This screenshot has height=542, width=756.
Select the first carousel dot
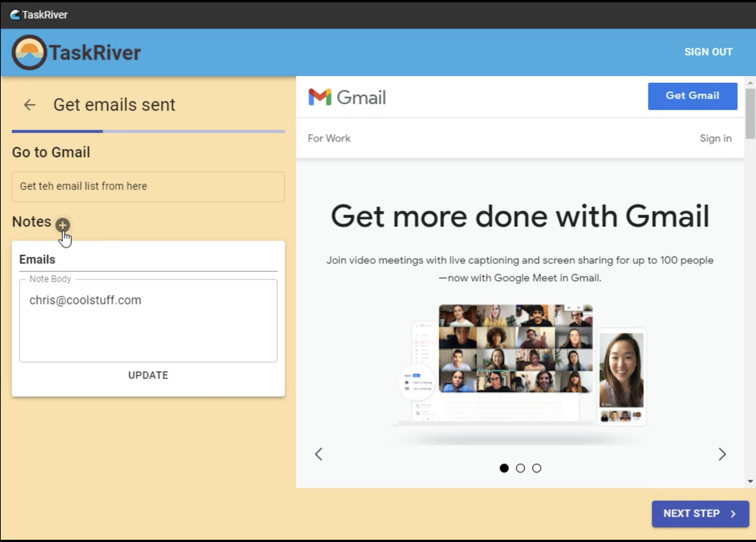pyautogui.click(x=504, y=468)
